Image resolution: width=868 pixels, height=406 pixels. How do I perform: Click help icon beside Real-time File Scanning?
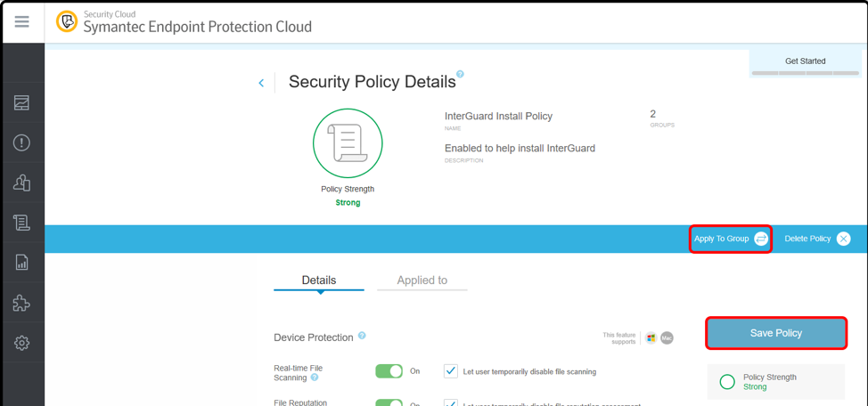click(x=315, y=378)
